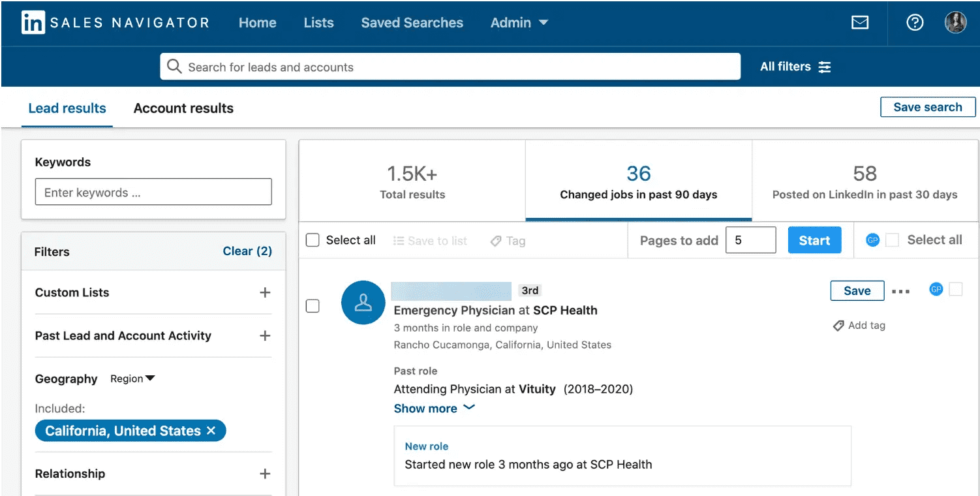The width and height of the screenshot is (980, 496).
Task: Remove California, United States filter chip
Action: pyautogui.click(x=211, y=431)
